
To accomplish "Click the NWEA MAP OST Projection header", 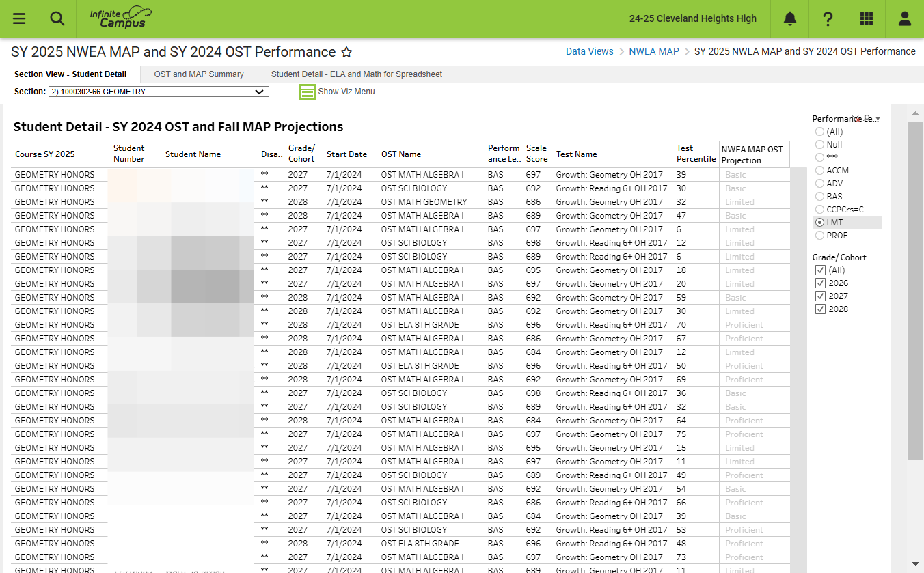I will click(754, 155).
